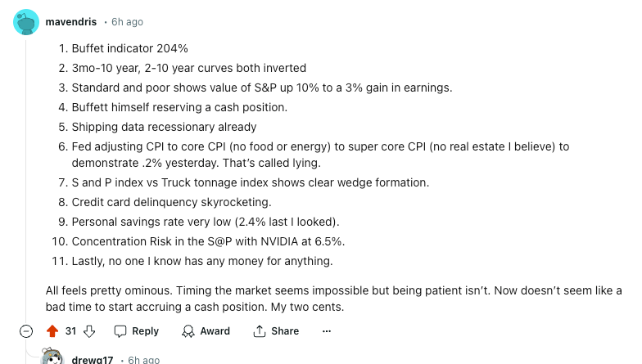Upvote the mavendris comment
Image resolution: width=642 pixels, height=364 pixels.
point(52,331)
